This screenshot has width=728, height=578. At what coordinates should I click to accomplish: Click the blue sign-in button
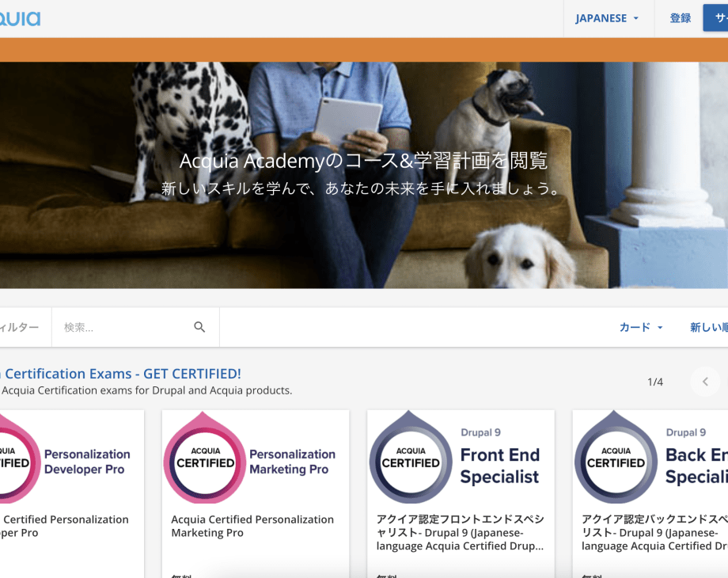point(716,17)
